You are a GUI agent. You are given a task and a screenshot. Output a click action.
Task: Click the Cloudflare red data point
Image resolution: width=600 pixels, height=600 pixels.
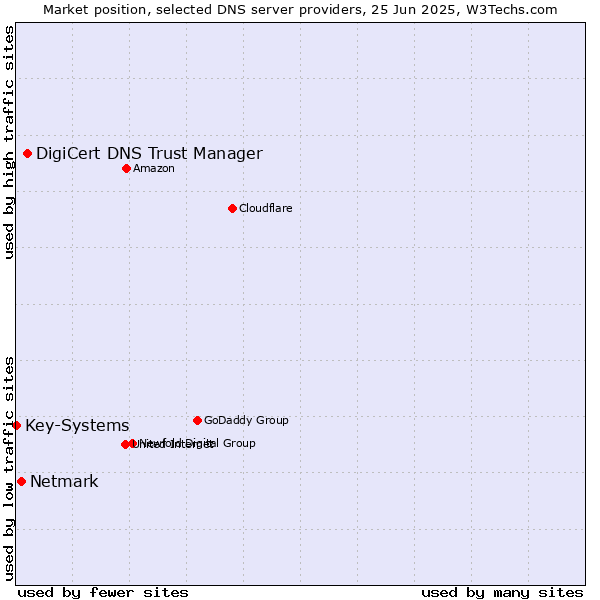tap(232, 209)
